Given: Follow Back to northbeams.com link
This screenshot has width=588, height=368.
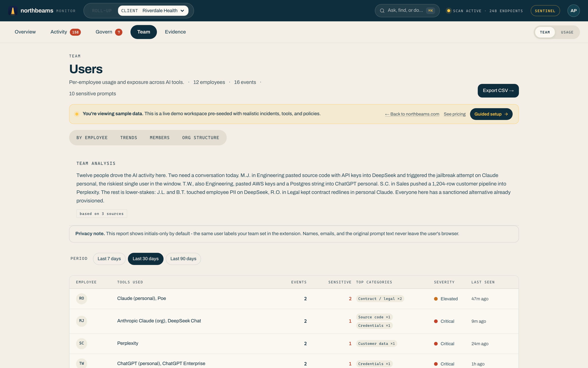Looking at the screenshot, I should coord(412,114).
